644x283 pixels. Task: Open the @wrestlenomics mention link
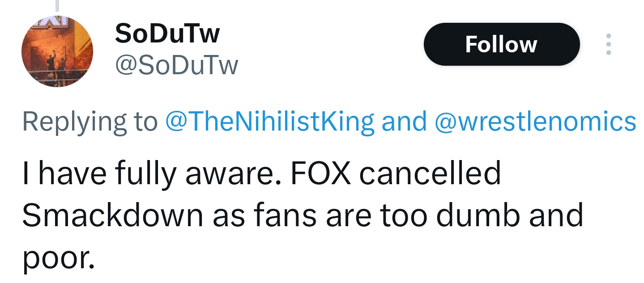click(535, 122)
